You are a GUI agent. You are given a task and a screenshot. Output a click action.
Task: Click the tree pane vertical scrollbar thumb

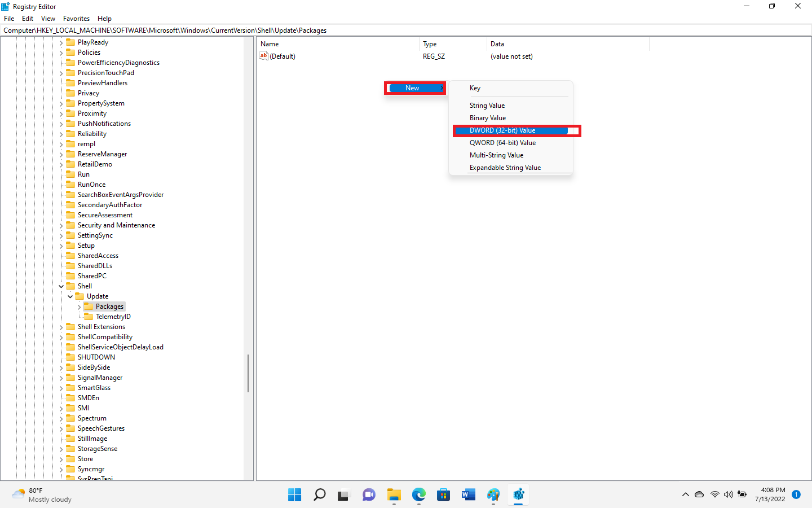point(248,373)
